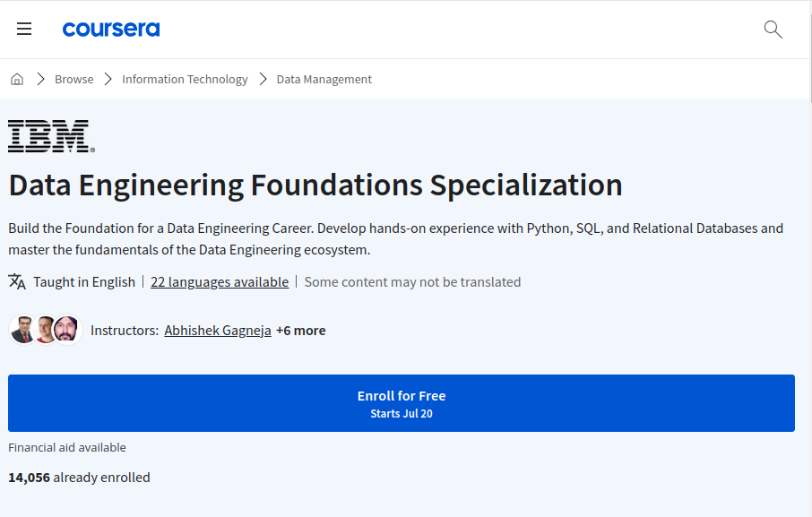Click the first instructor avatar

pyautogui.click(x=23, y=330)
